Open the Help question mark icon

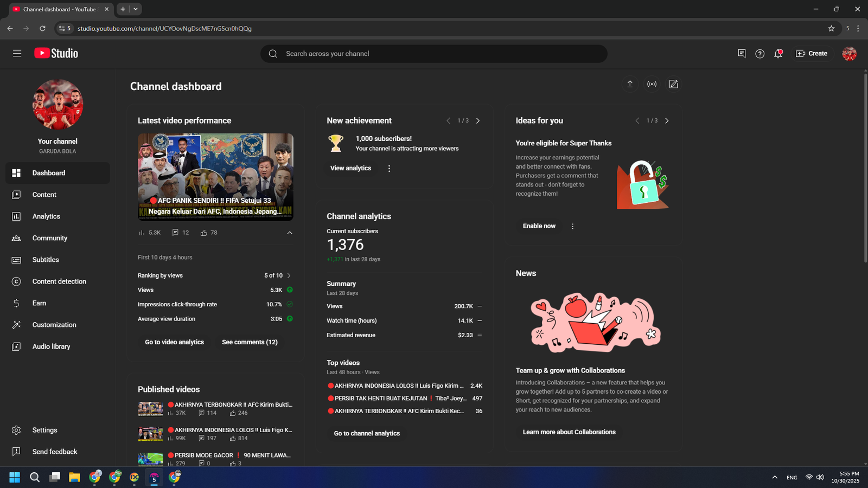click(759, 54)
